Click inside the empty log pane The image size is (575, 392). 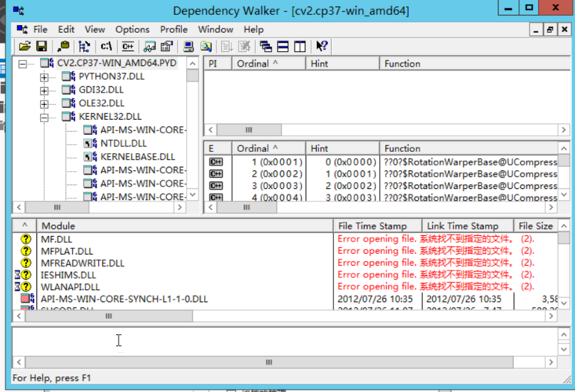pyautogui.click(x=285, y=342)
